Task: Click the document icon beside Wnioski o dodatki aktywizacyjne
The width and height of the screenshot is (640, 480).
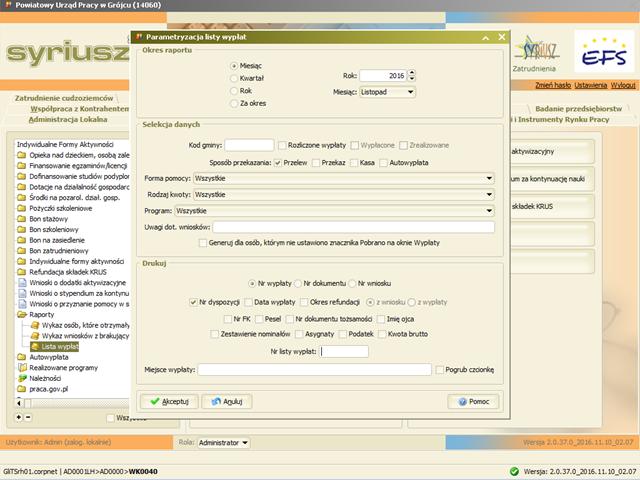Action: [x=22, y=282]
